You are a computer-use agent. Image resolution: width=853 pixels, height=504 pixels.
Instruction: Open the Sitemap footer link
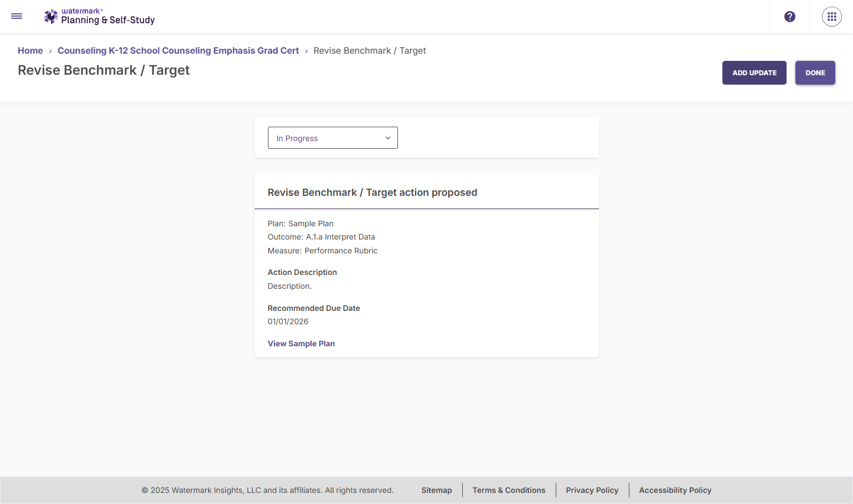pyautogui.click(x=437, y=490)
